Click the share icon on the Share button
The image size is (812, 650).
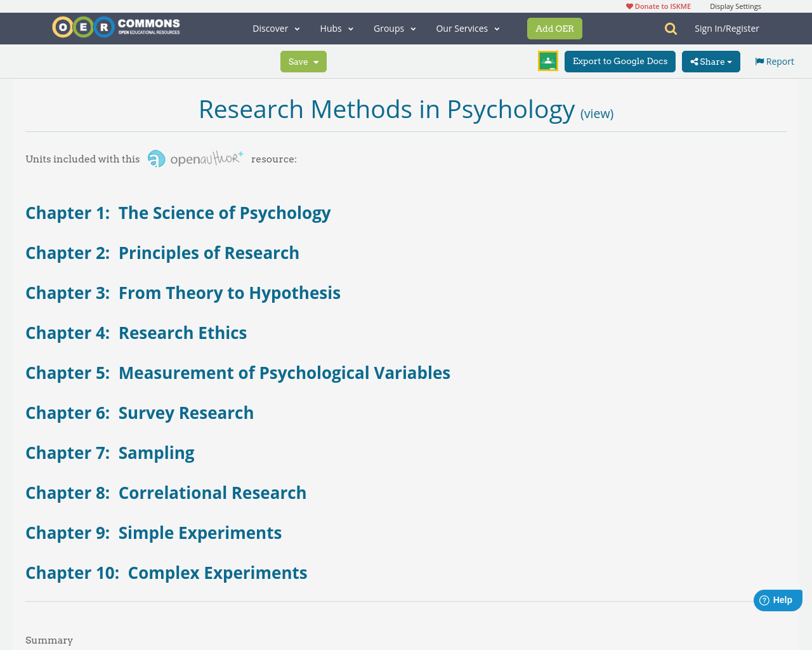pyautogui.click(x=695, y=60)
